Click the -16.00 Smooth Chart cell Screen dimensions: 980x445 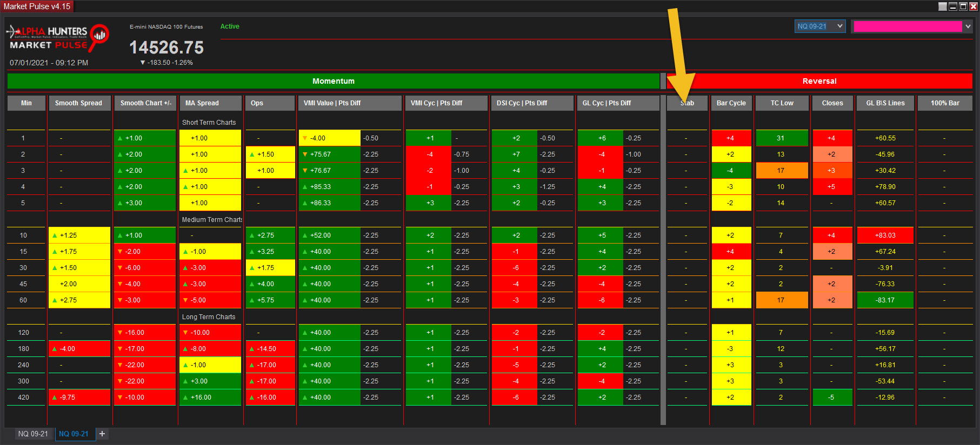pos(145,333)
